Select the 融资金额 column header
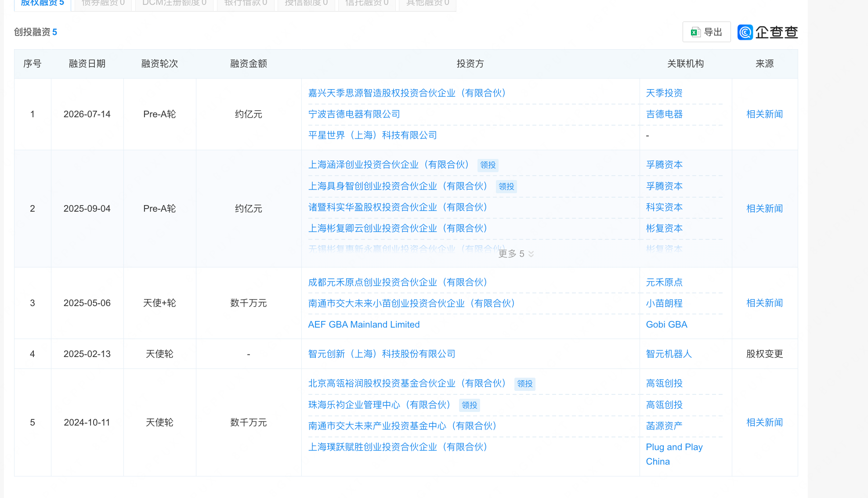Image resolution: width=868 pixels, height=498 pixels. coord(249,64)
